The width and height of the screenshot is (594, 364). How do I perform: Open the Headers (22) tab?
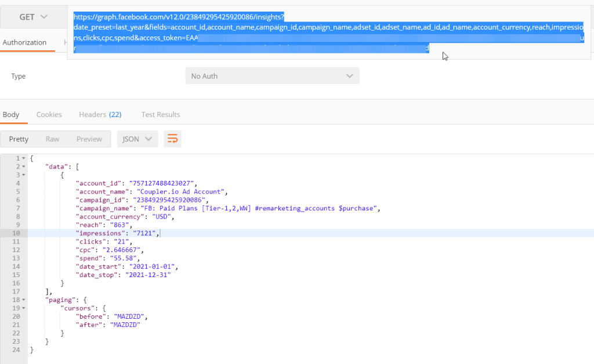pos(100,114)
